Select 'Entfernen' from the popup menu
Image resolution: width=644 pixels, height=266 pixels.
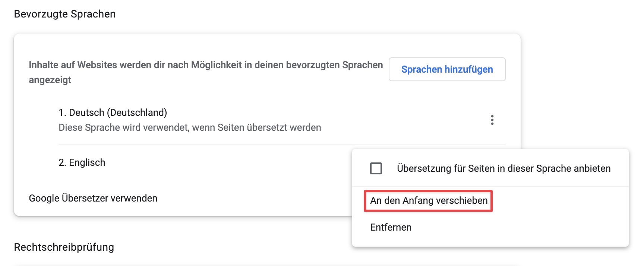pyautogui.click(x=391, y=227)
